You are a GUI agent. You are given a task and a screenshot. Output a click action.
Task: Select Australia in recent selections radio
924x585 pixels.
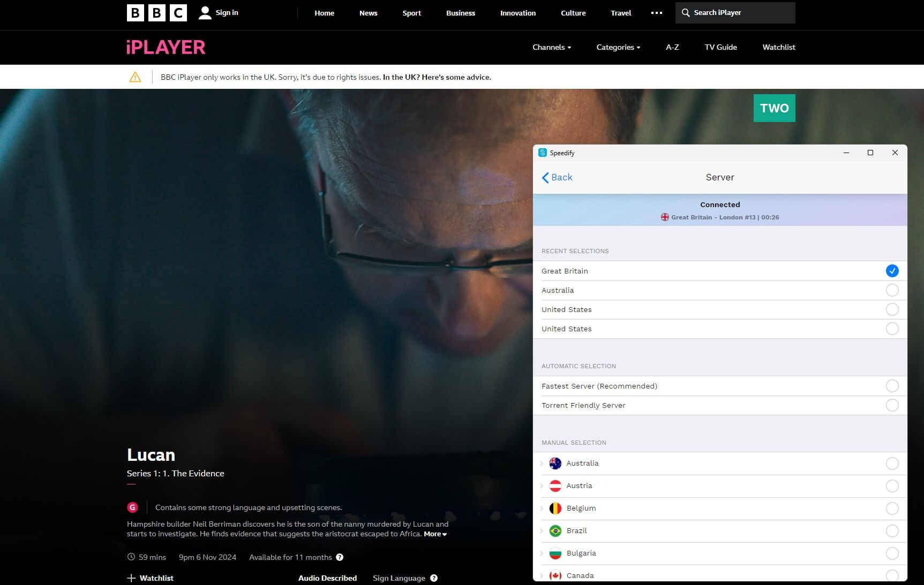tap(892, 290)
